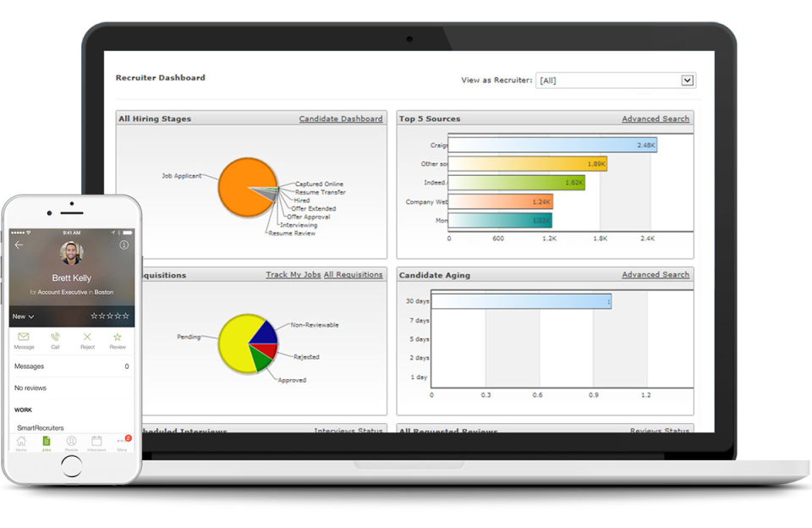The height and width of the screenshot is (528, 812).
Task: Click the Recruiter Dashboard heading
Action: [x=161, y=78]
